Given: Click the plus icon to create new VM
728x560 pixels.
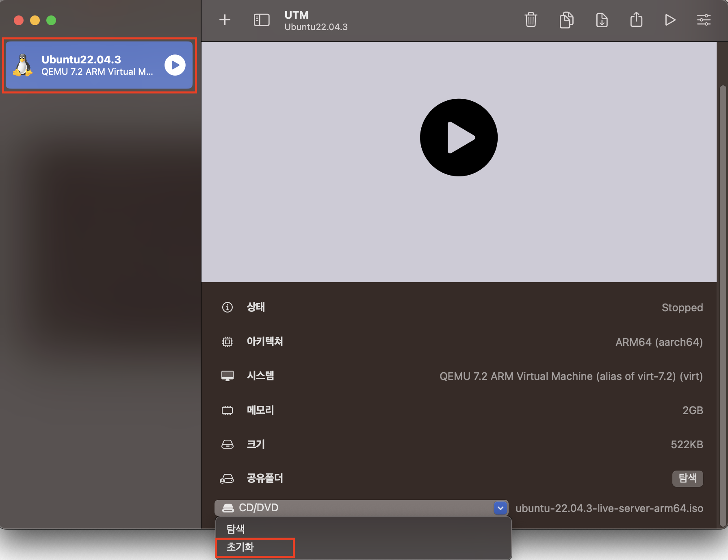Looking at the screenshot, I should (x=225, y=20).
